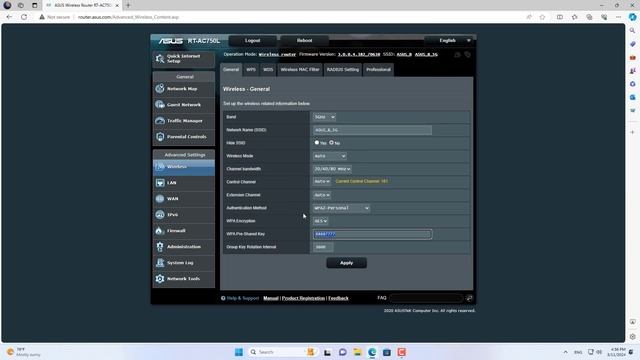This screenshot has height=360, width=640.
Task: Switch to General tab
Action: pos(231,70)
